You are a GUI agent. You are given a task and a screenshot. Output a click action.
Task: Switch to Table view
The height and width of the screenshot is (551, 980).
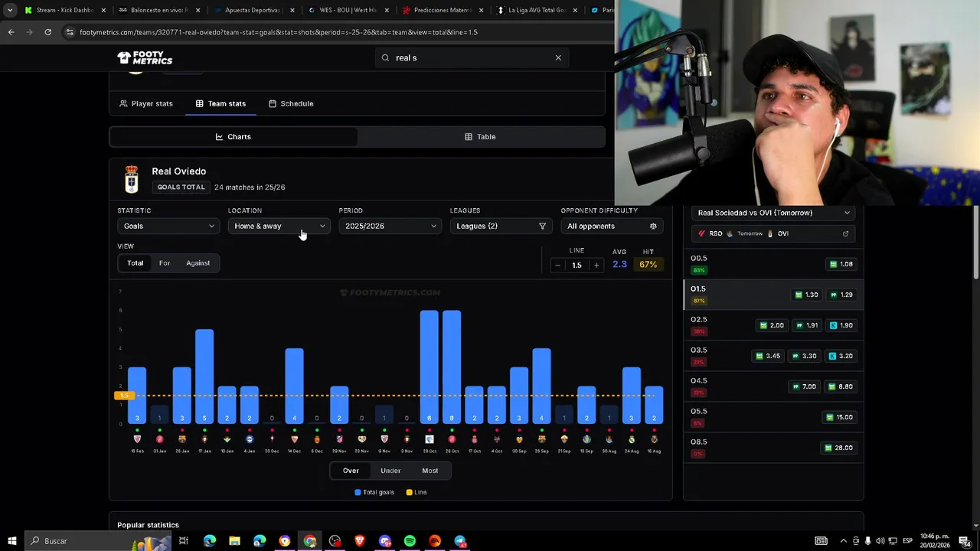click(480, 136)
